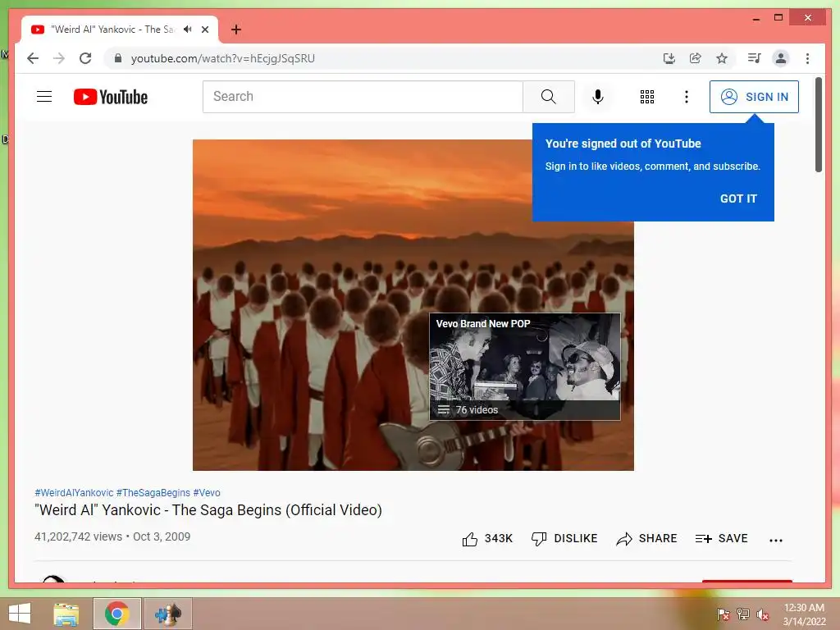Mute the tab via speaker icon
Viewport: 840px width, 630px height.
coord(188,30)
